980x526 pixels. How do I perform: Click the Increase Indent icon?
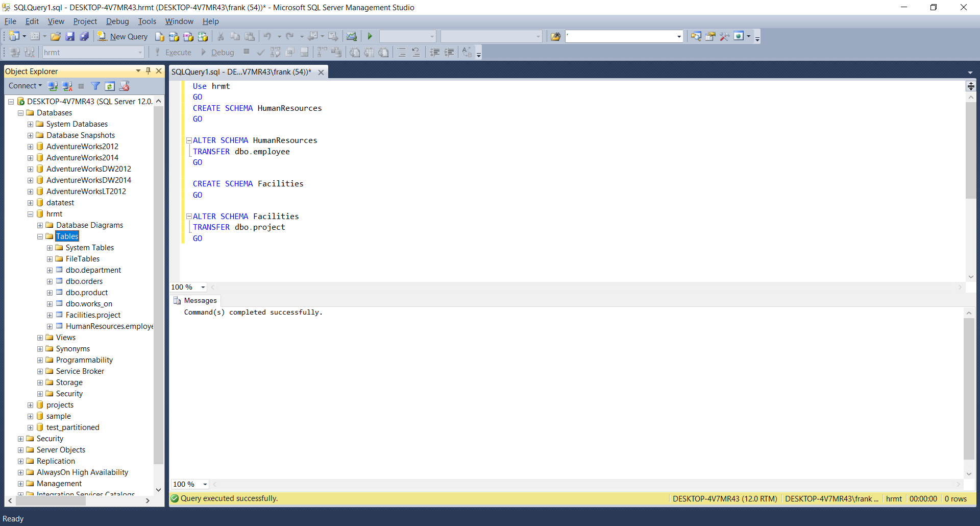449,52
